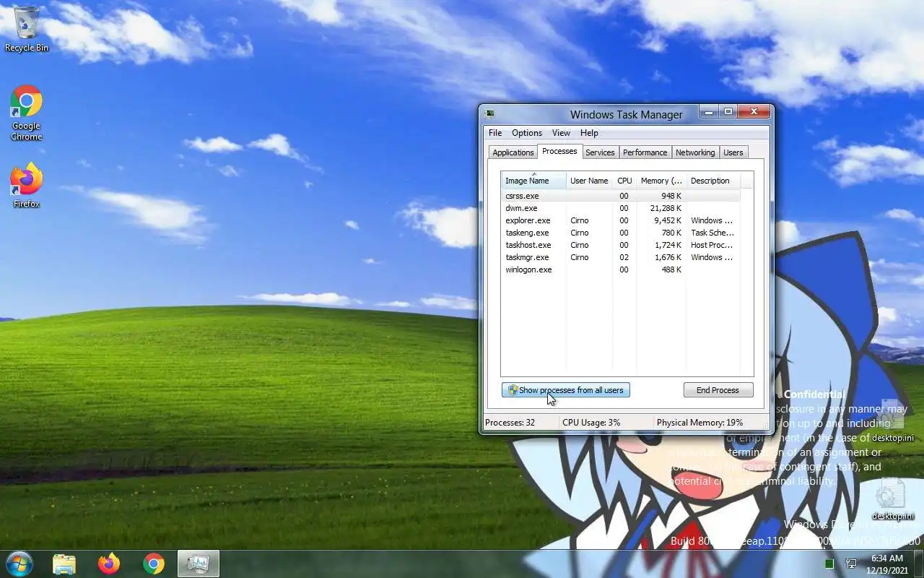Image resolution: width=924 pixels, height=578 pixels.
Task: Sort by Memory column header
Action: pos(661,181)
